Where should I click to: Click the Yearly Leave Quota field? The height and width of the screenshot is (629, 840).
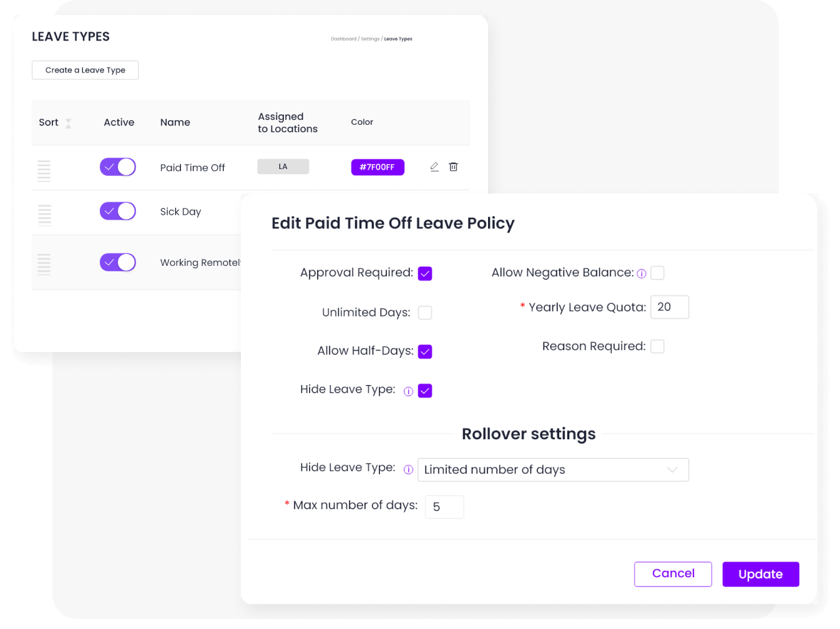(670, 307)
